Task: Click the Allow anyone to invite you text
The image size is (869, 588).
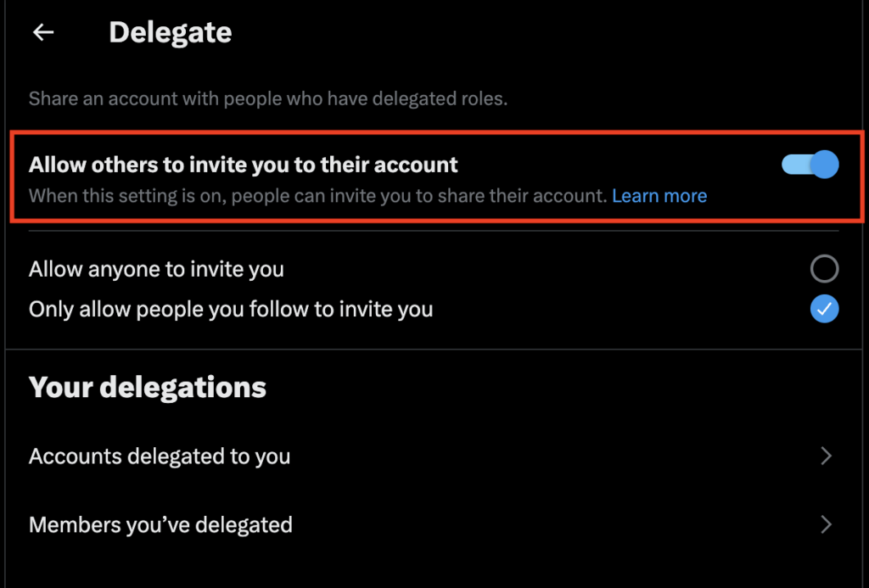Action: 156,270
